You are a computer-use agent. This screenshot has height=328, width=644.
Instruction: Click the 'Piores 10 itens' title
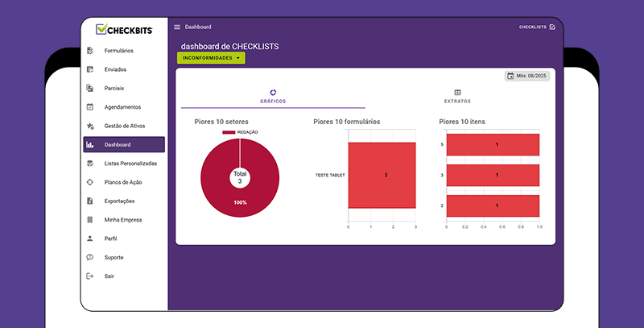click(x=462, y=122)
